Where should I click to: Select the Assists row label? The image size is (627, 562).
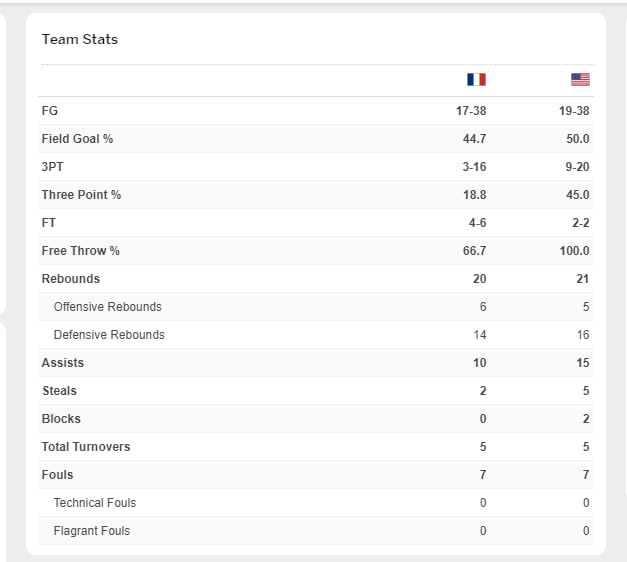tap(63, 363)
